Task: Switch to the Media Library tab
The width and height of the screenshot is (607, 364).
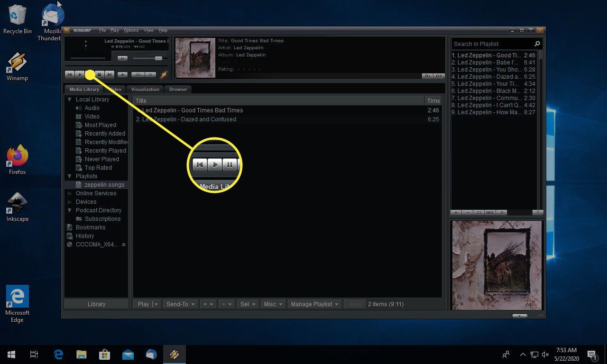Action: (x=84, y=89)
